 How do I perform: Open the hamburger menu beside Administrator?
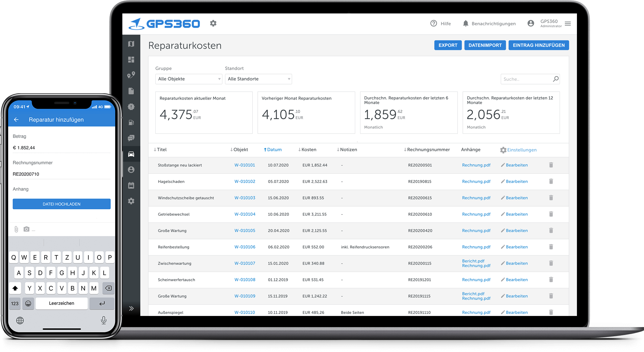(568, 24)
